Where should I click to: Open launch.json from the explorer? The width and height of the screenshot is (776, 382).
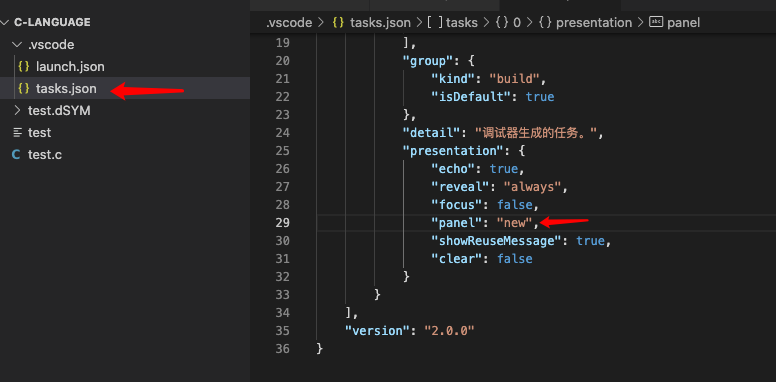pyautogui.click(x=70, y=67)
